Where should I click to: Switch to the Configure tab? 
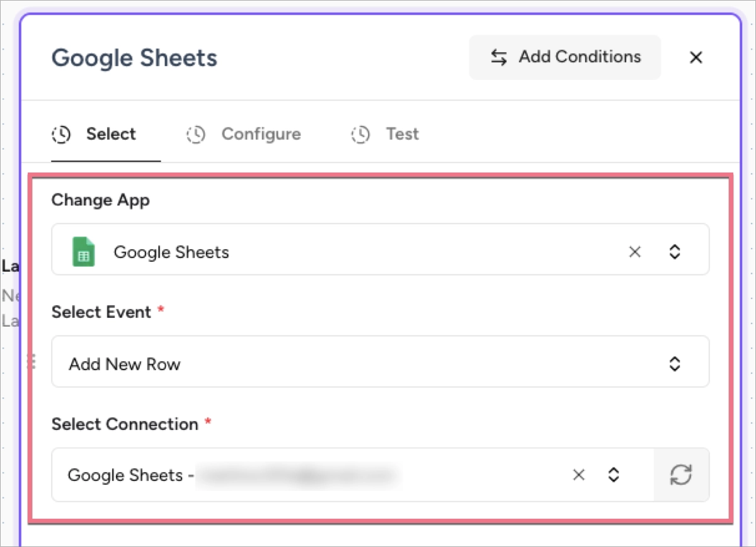[261, 134]
